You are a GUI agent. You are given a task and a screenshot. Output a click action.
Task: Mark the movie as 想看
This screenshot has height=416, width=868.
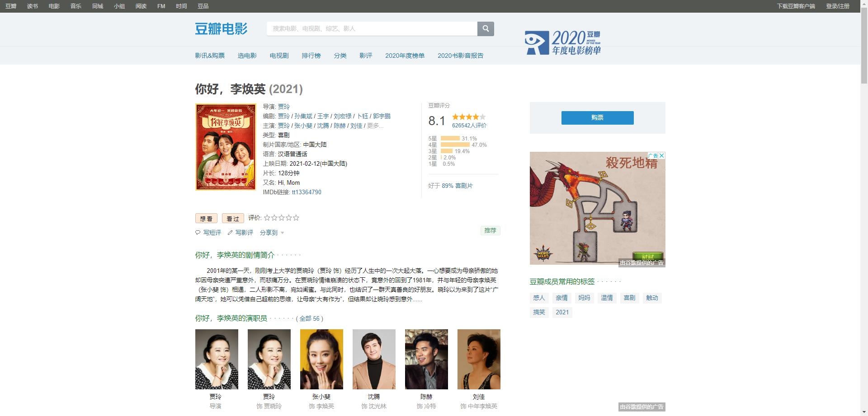click(206, 218)
